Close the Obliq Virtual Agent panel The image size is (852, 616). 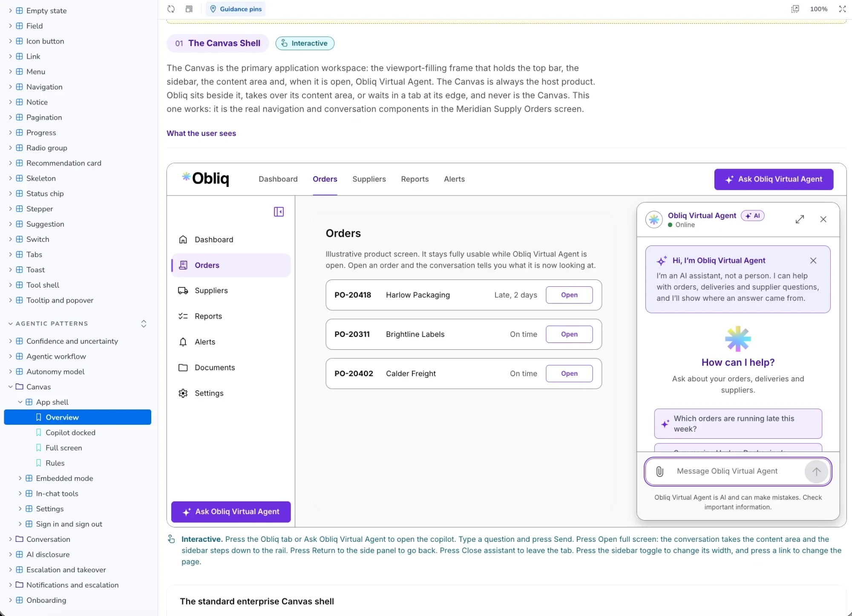coord(823,219)
